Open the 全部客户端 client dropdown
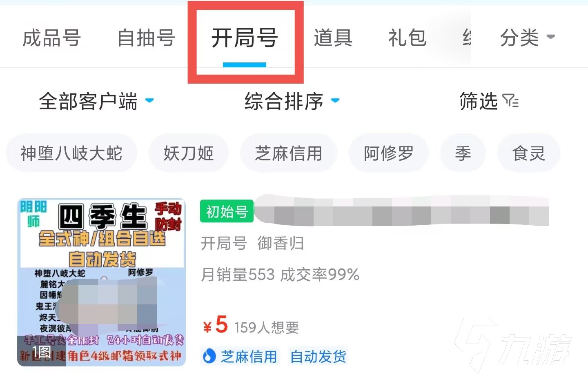 coord(96,101)
